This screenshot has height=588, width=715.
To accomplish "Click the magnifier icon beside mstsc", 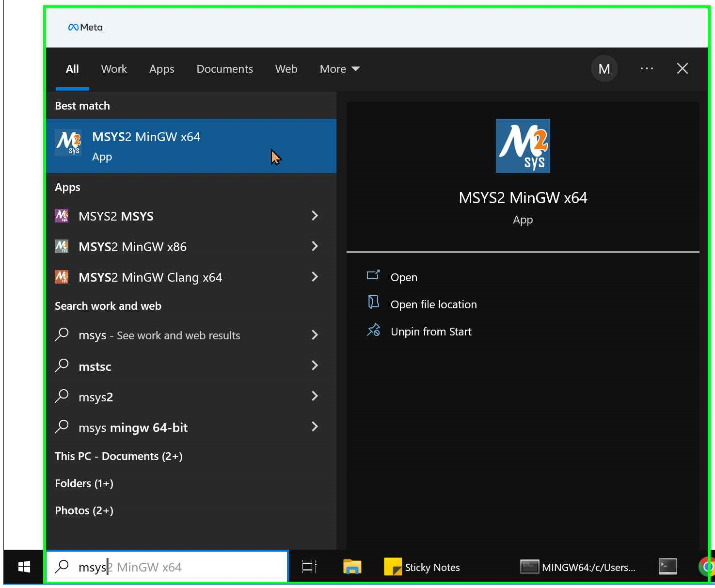I will pos(62,365).
